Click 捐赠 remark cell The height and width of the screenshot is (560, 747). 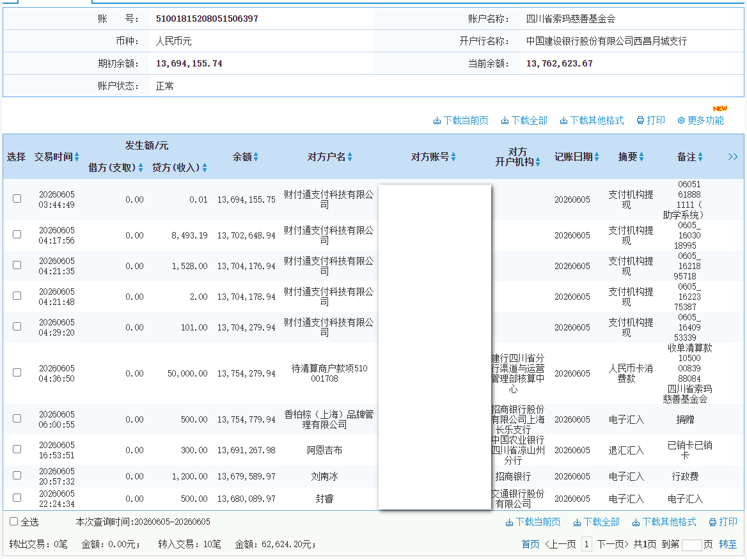point(685,419)
